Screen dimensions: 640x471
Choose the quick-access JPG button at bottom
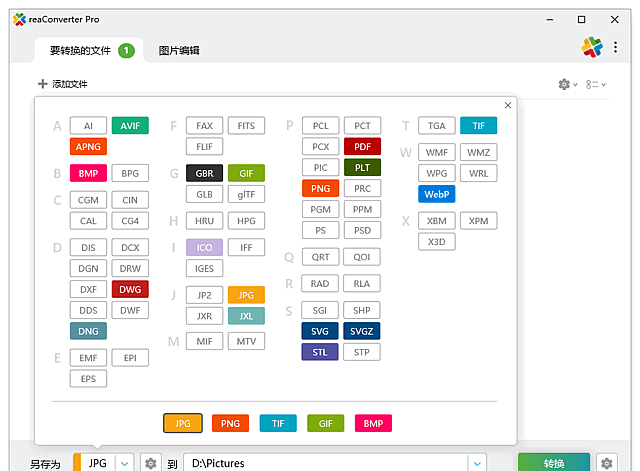(182, 423)
